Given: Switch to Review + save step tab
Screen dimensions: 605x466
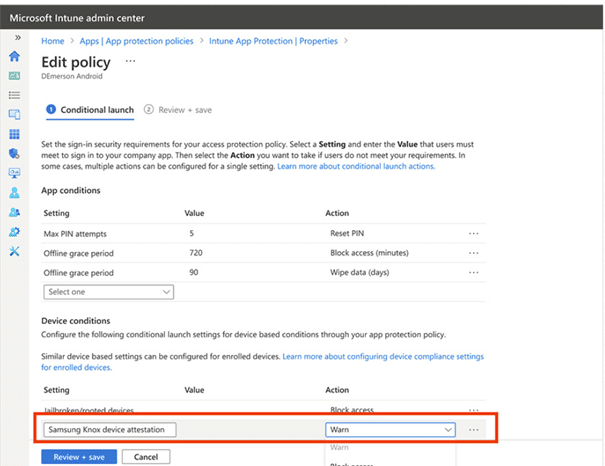Looking at the screenshot, I should (x=178, y=110).
